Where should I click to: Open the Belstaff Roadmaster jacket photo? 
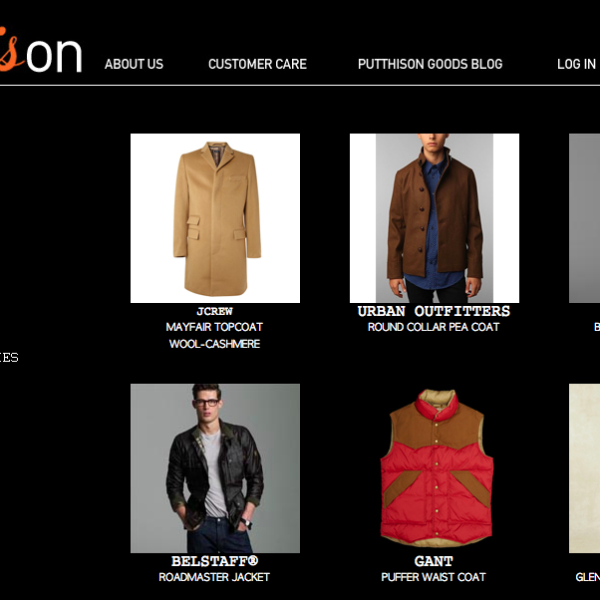click(x=215, y=468)
